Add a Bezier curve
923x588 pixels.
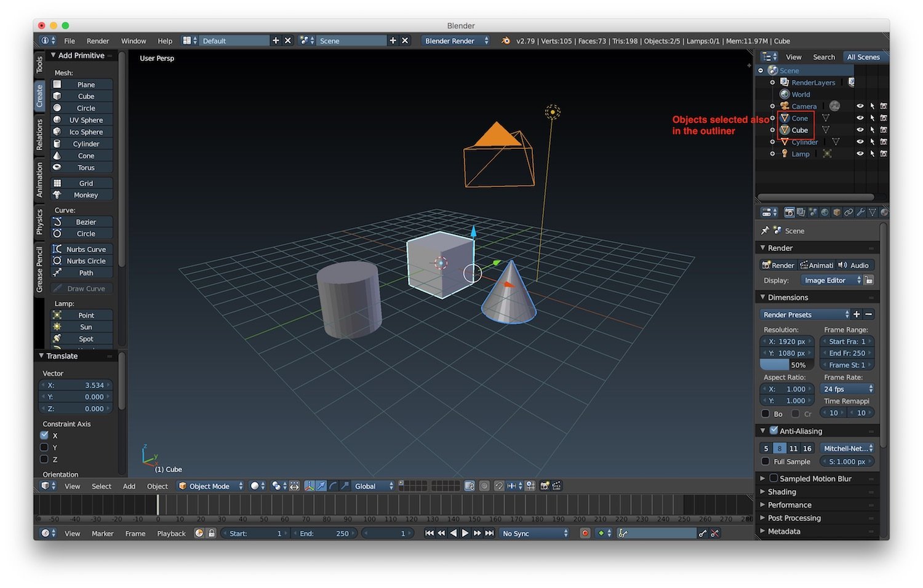[82, 222]
